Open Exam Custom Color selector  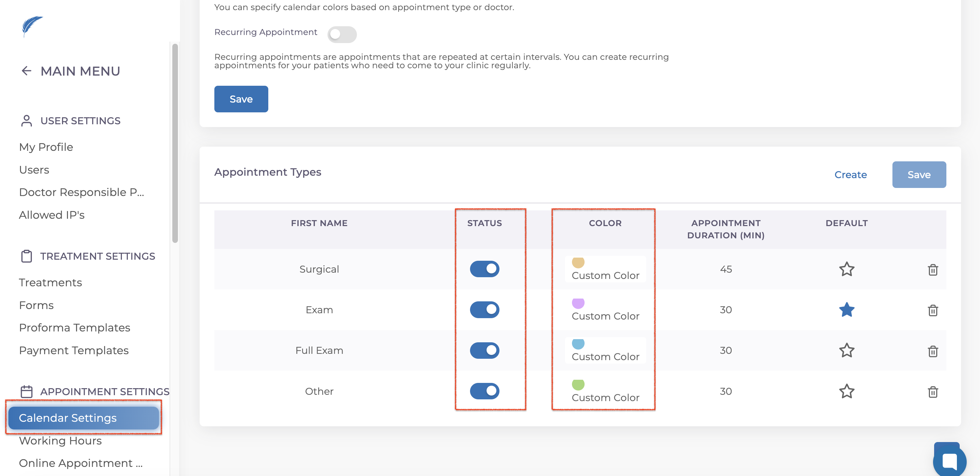click(x=605, y=310)
